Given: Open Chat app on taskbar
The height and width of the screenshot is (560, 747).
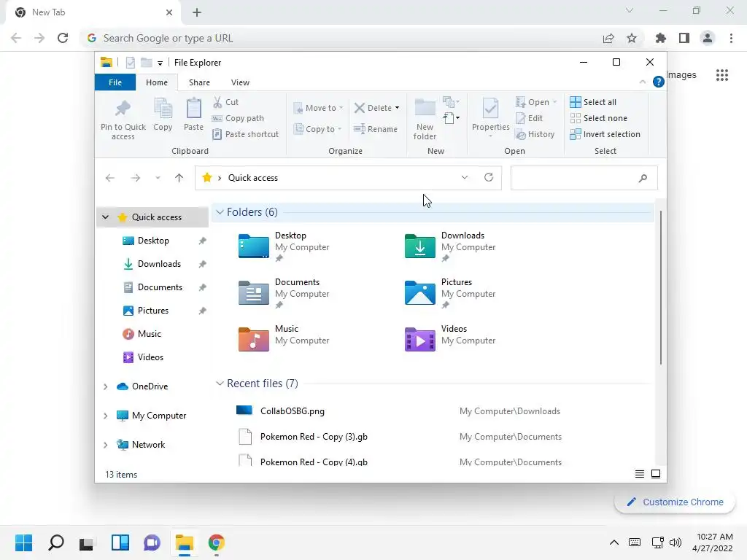Looking at the screenshot, I should click(x=152, y=542).
